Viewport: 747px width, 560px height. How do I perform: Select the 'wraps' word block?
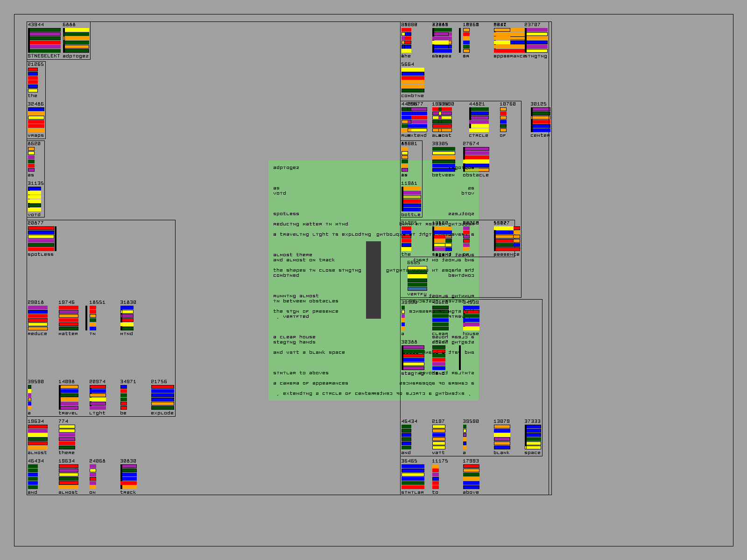pos(36,120)
